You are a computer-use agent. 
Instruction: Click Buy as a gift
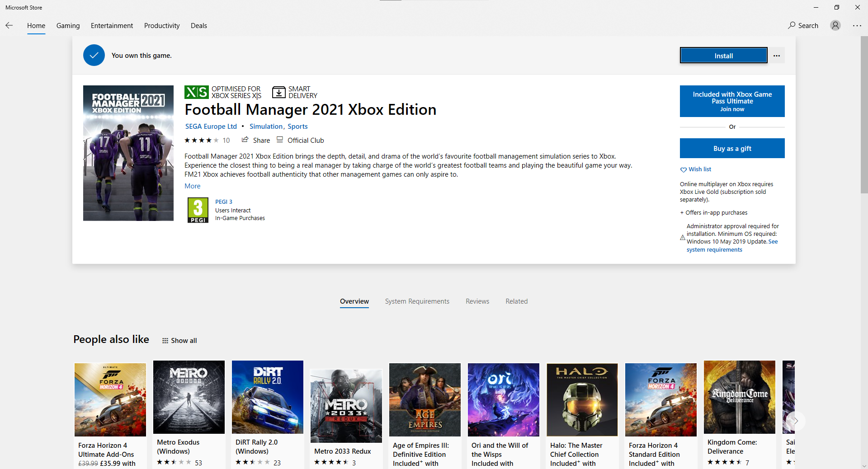point(732,148)
